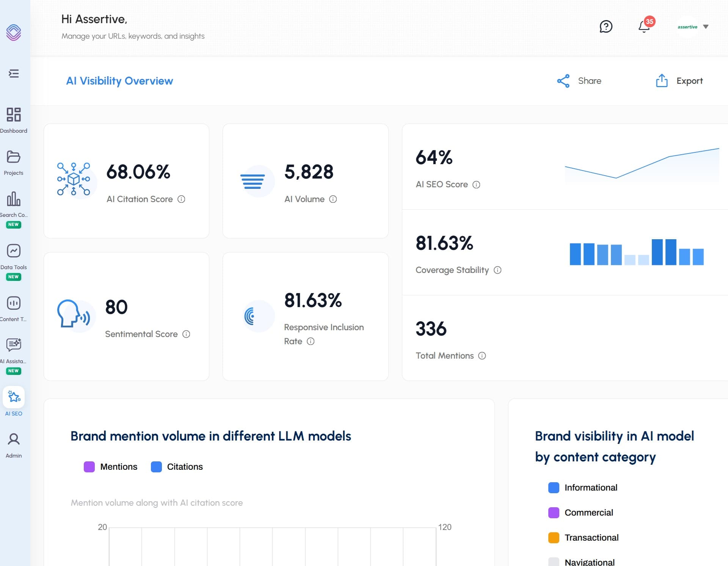The width and height of the screenshot is (728, 566).
Task: Collapse the sidebar with the collapse icon
Action: point(14,74)
